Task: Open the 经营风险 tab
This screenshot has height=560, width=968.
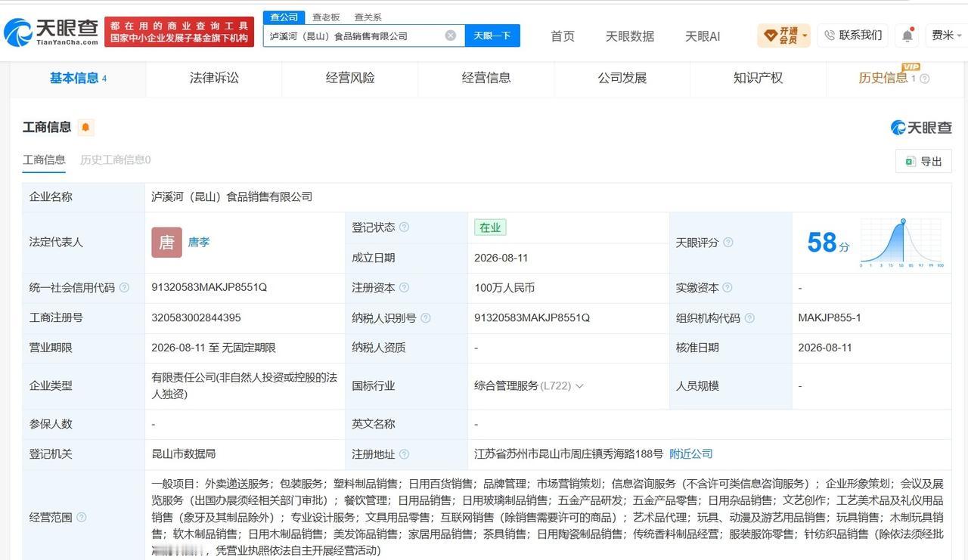Action: tap(350, 78)
